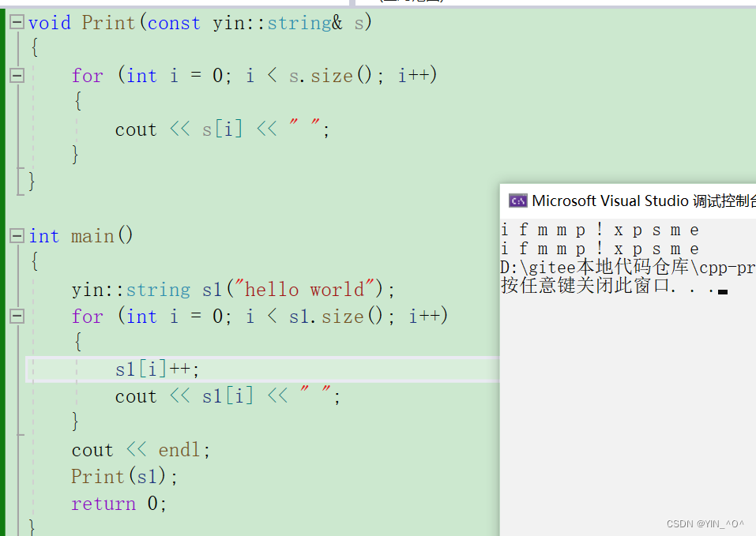Click the "hello world" string literal
756x536 pixels.
[x=304, y=290]
